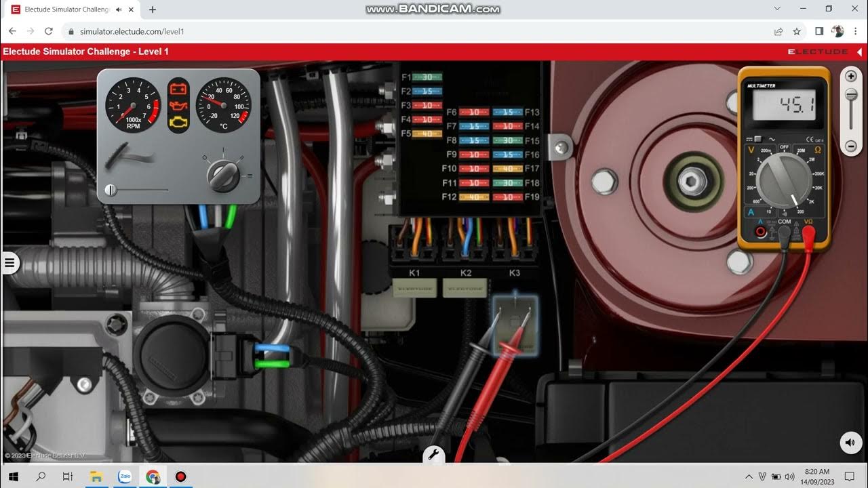Select fuse F7 rated 15
The width and height of the screenshot is (868, 488).
[474, 127]
